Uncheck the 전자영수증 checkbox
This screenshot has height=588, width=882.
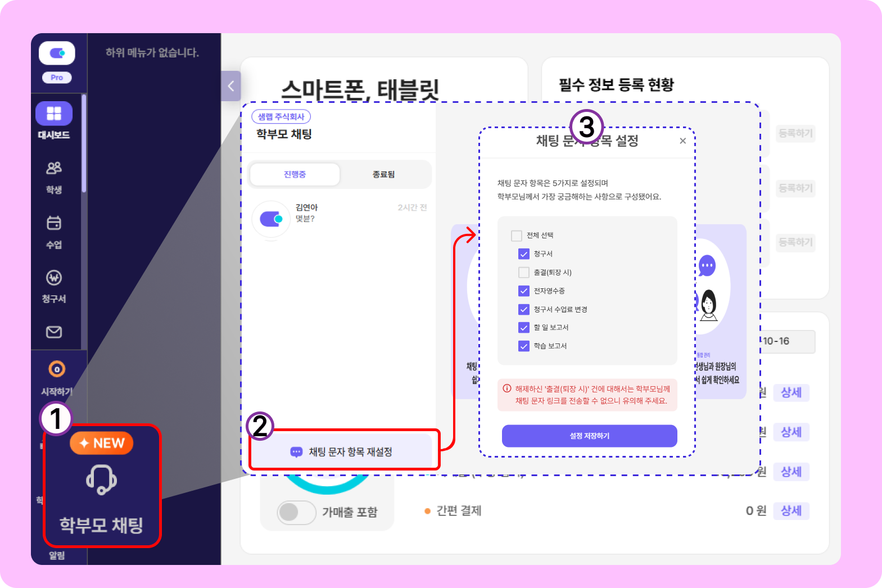524,291
